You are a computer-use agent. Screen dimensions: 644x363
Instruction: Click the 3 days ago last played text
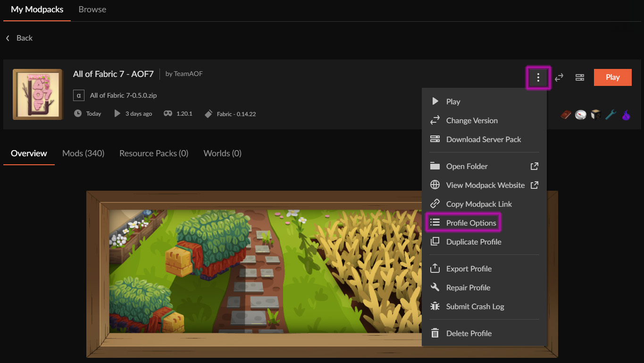139,114
